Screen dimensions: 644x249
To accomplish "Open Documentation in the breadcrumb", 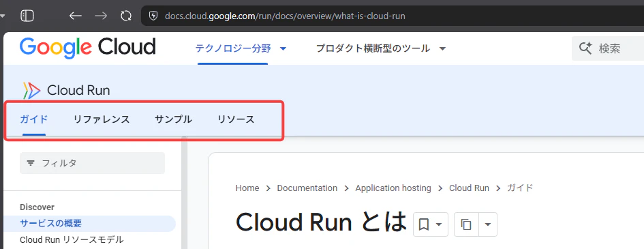I will coord(307,188).
